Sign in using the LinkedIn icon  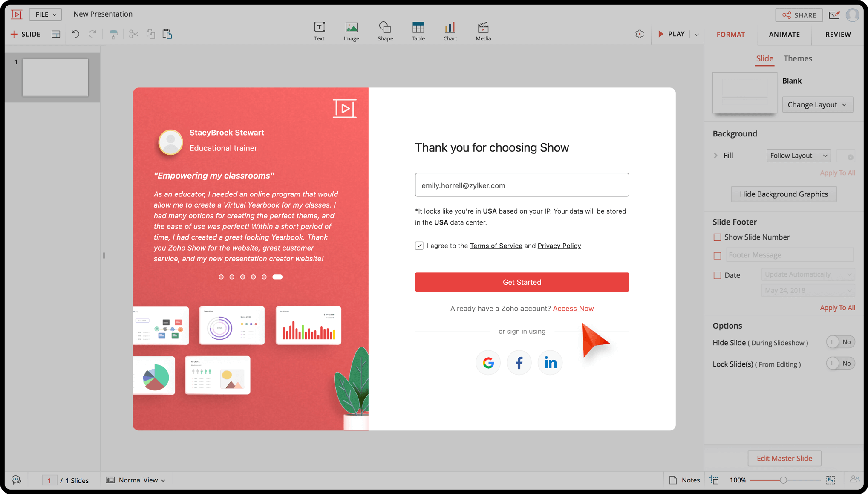point(550,363)
